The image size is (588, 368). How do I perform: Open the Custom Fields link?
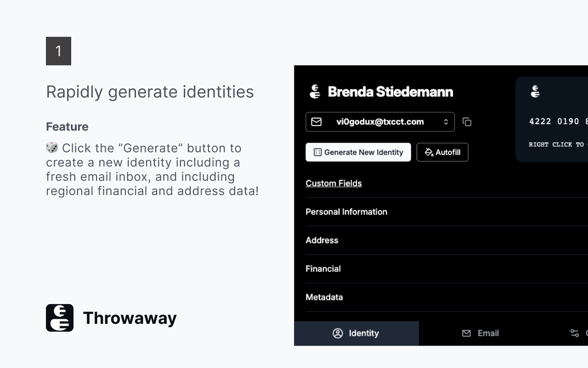click(x=334, y=183)
